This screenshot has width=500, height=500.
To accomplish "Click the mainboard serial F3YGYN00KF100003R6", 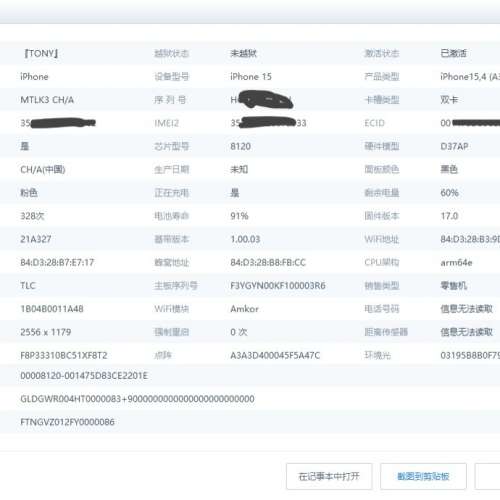I will click(278, 286).
